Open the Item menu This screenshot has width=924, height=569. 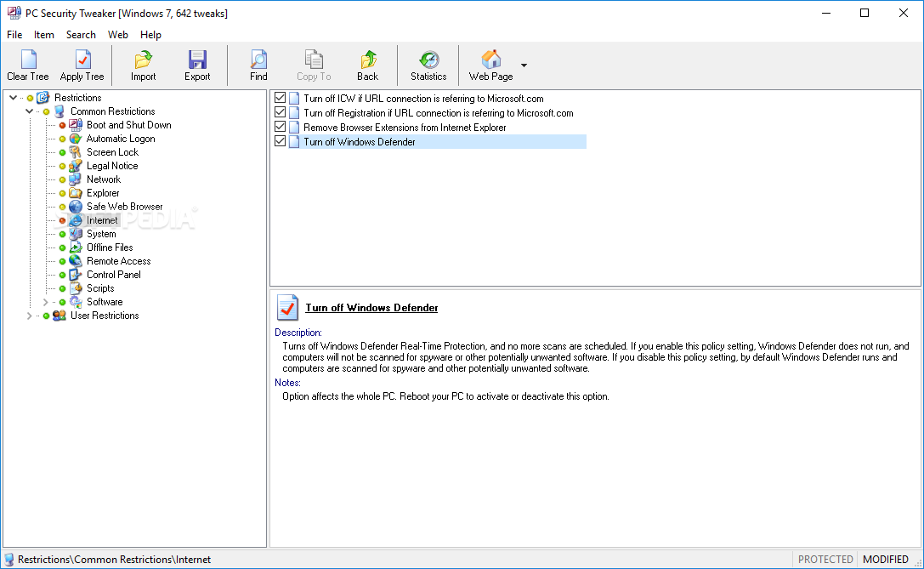click(43, 35)
